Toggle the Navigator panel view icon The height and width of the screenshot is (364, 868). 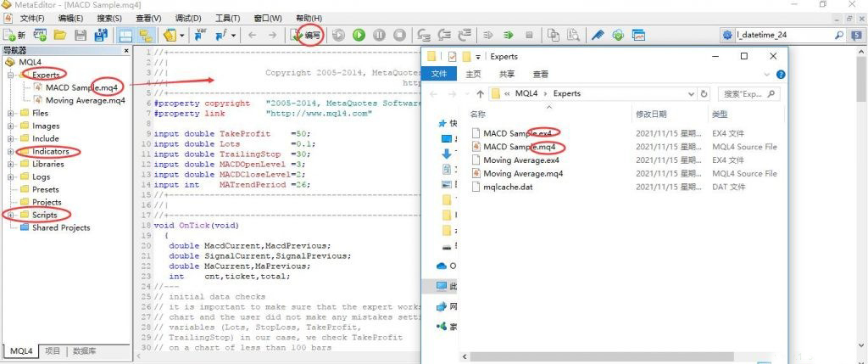pyautogui.click(x=125, y=35)
